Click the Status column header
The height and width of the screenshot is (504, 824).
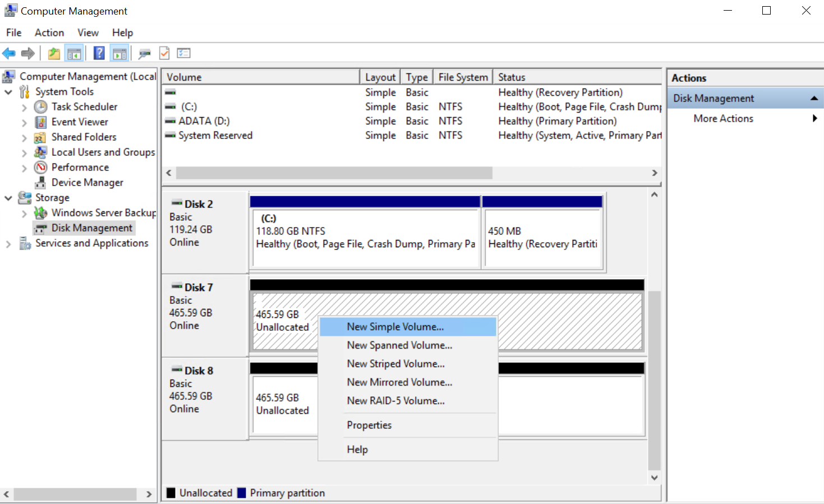click(577, 77)
